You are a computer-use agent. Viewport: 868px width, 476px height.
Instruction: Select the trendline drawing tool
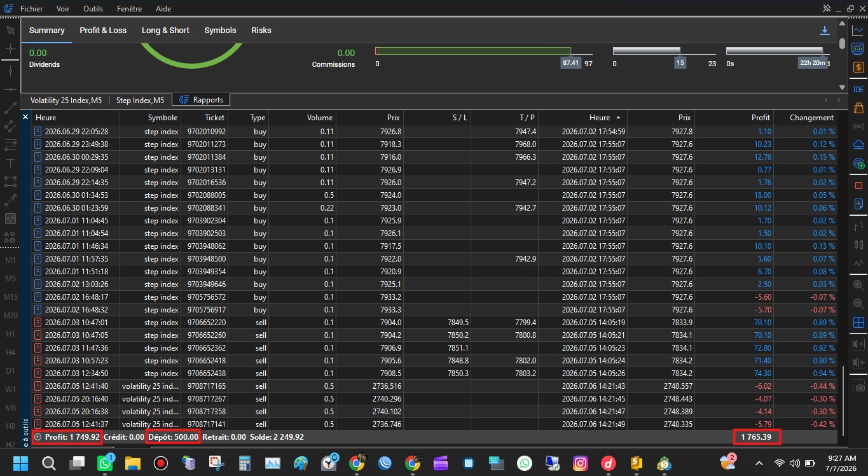coord(10,108)
